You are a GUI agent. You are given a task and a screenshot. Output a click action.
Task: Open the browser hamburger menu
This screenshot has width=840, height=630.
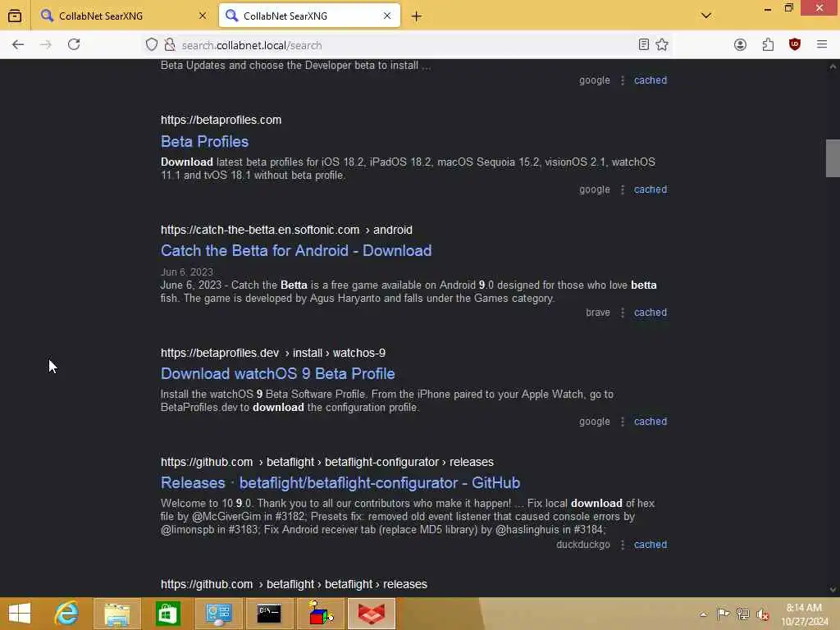(822, 45)
